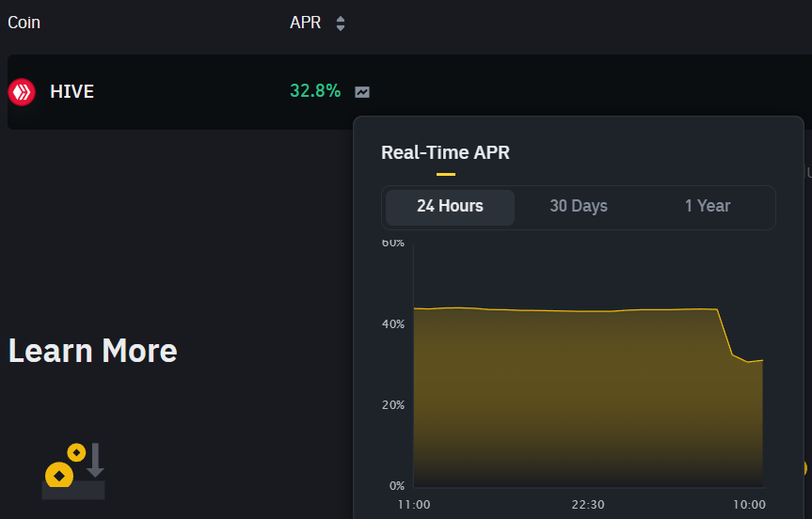Viewport: 812px width, 519px height.
Task: Click the Learn More heading
Action: (x=93, y=351)
